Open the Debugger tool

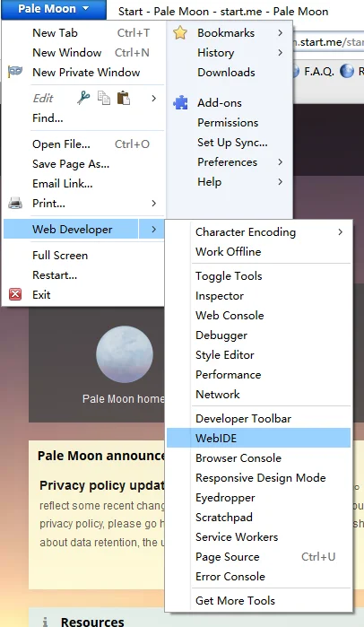coord(258,335)
